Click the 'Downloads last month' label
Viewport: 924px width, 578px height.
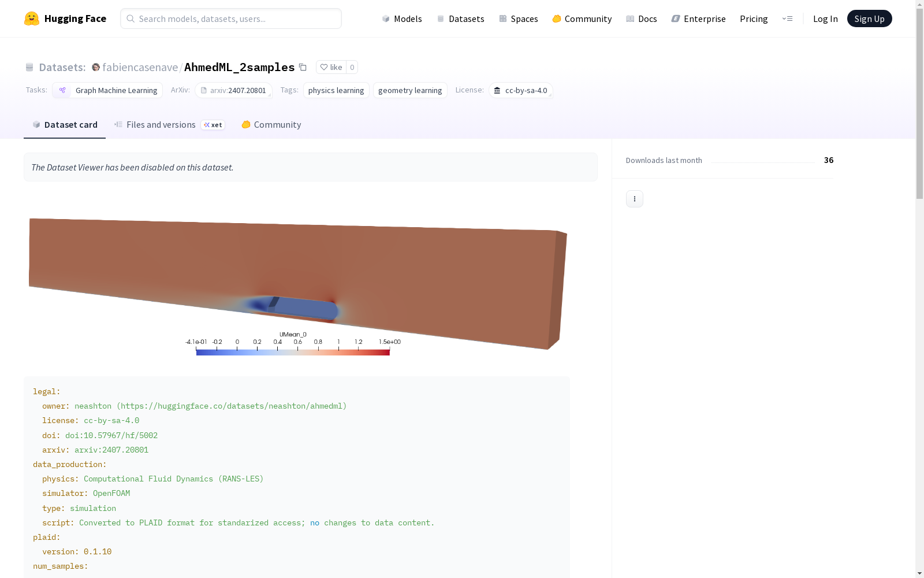(664, 160)
